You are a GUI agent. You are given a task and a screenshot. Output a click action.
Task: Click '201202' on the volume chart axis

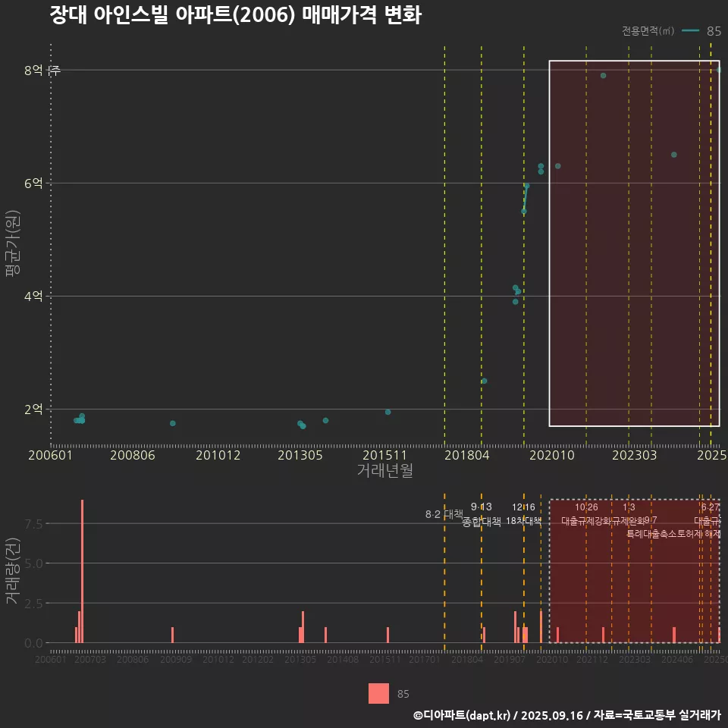click(258, 659)
